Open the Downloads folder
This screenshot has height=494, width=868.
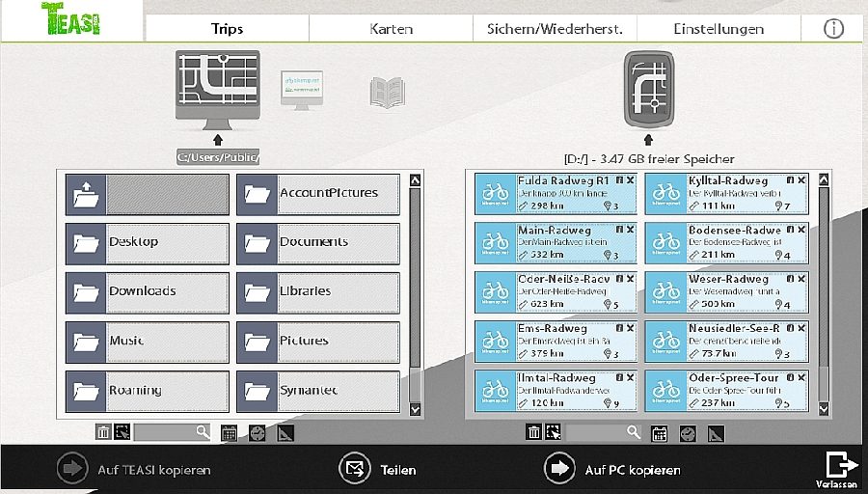point(147,293)
